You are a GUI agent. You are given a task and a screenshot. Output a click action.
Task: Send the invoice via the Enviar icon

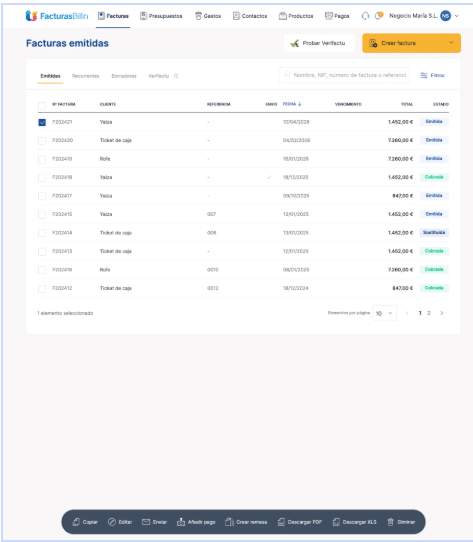146,522
